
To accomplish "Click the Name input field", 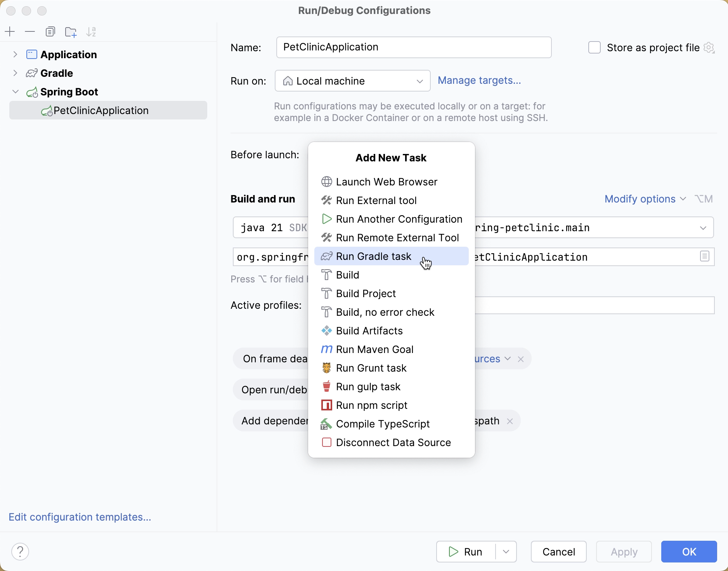I will click(414, 47).
